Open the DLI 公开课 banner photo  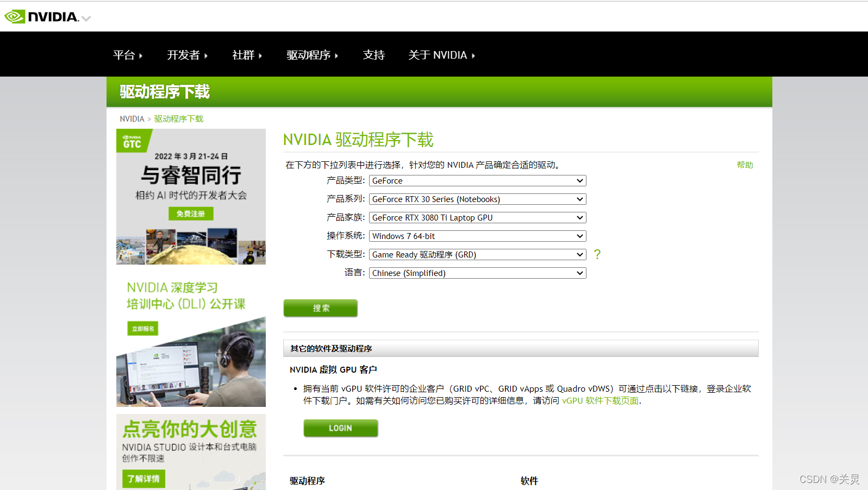pyautogui.click(x=191, y=362)
